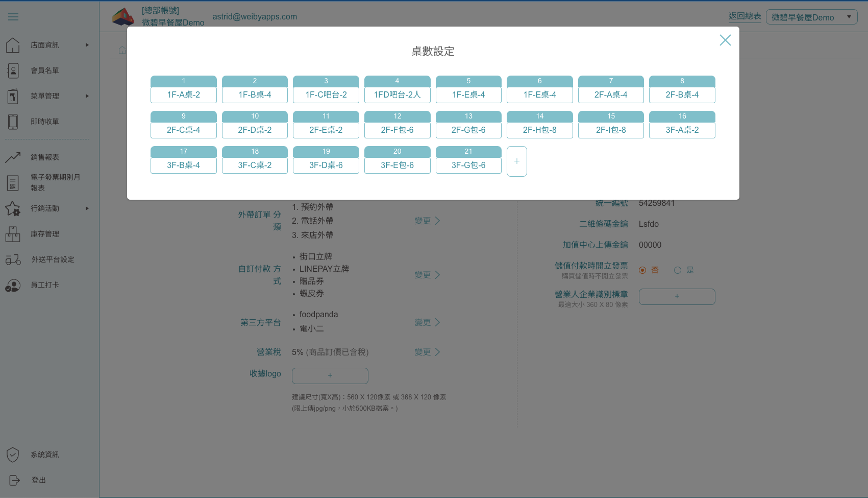Viewport: 868px width, 498px height.
Task: Open 銷售報表 sales chart icon
Action: (x=13, y=157)
